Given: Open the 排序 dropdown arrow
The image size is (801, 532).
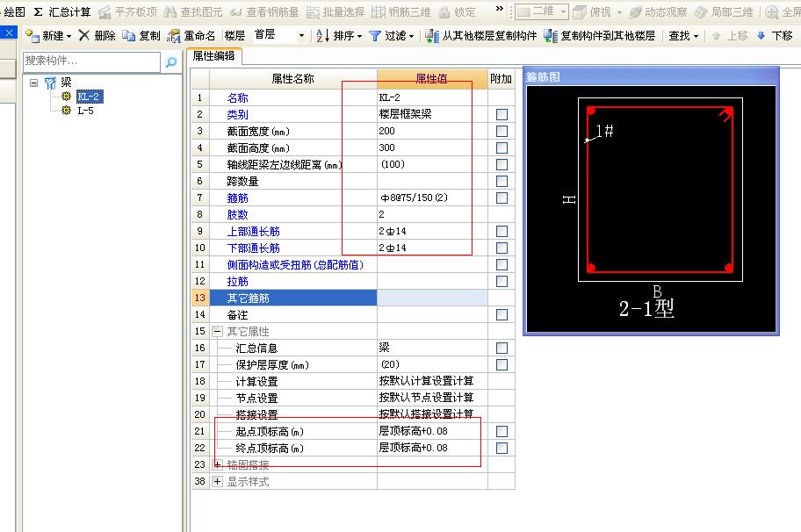Looking at the screenshot, I should tap(359, 36).
